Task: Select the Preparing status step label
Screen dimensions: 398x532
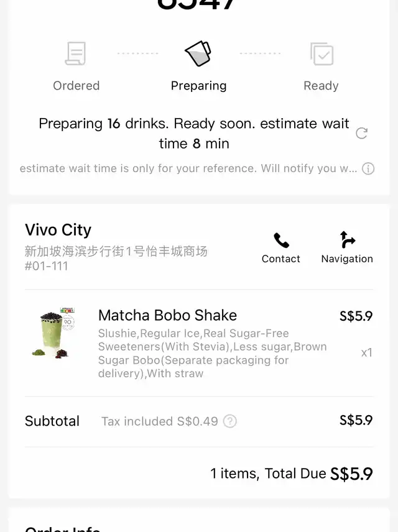Action: (198, 86)
